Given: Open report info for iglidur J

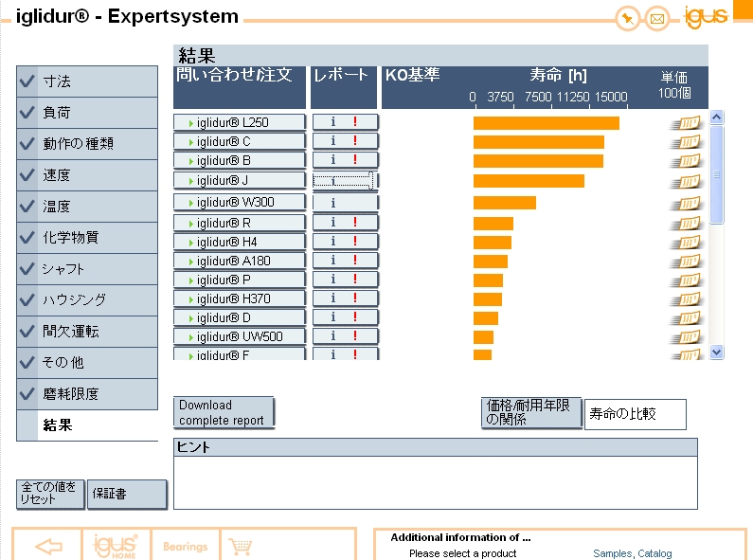Looking at the screenshot, I should tap(332, 181).
